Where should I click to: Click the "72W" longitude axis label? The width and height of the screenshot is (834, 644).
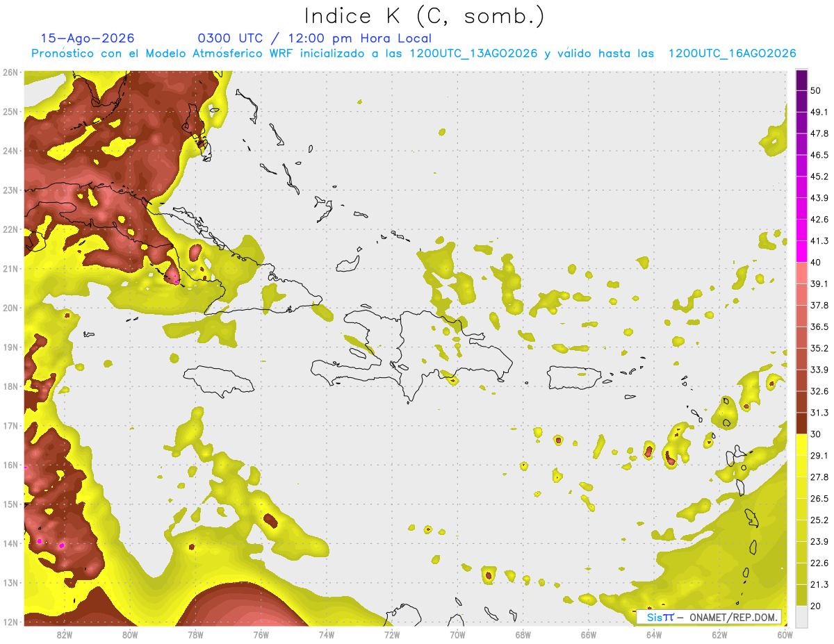pos(392,634)
